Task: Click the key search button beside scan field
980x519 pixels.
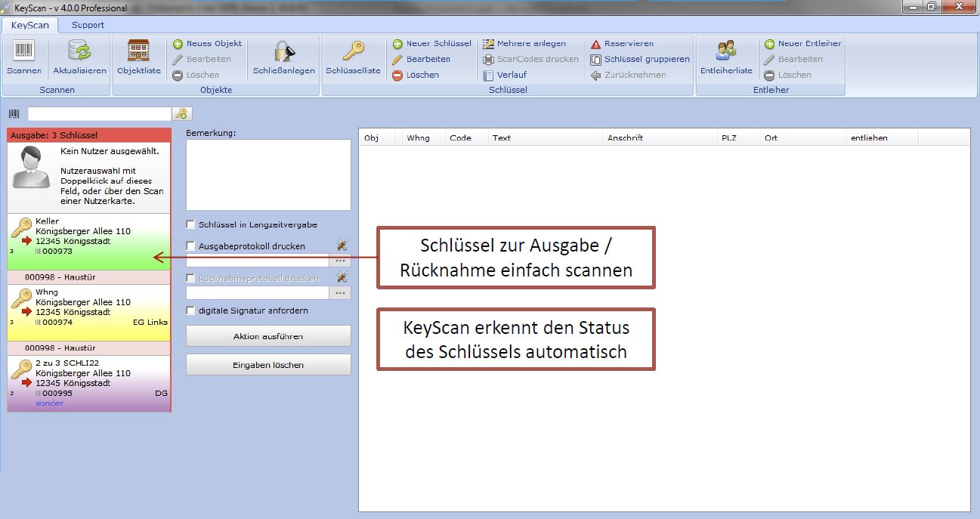Action: [182, 114]
